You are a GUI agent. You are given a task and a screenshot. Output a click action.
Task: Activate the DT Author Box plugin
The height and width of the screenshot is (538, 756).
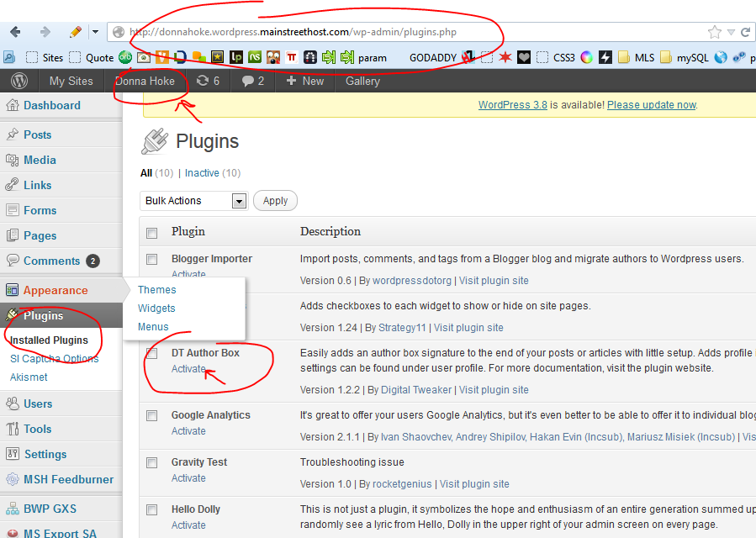pos(188,369)
